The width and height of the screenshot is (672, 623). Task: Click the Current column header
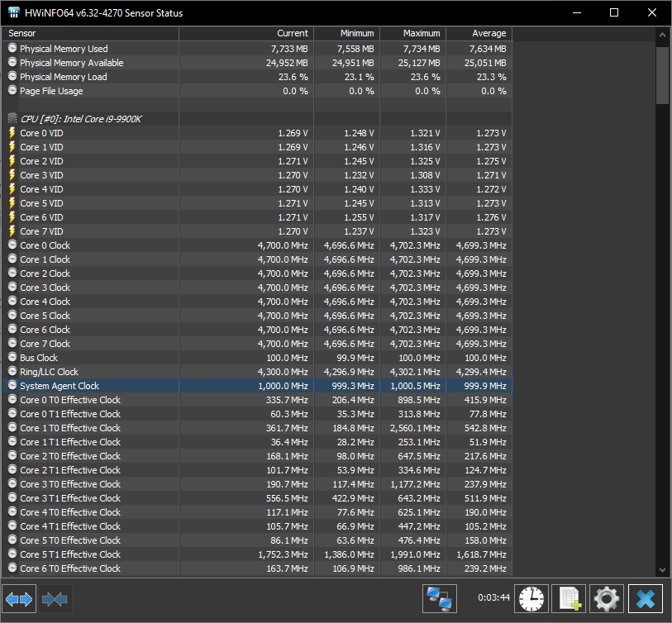[246, 33]
